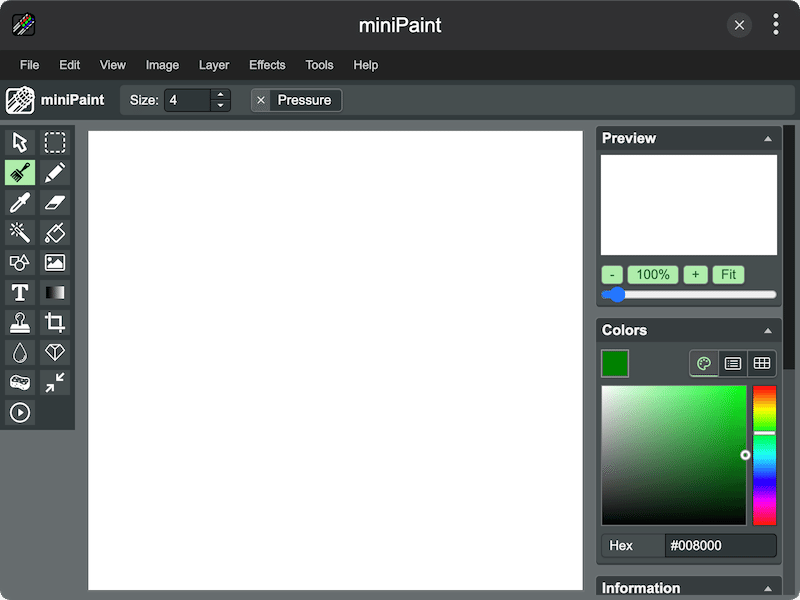Toggle the Pressure option

[x=296, y=100]
